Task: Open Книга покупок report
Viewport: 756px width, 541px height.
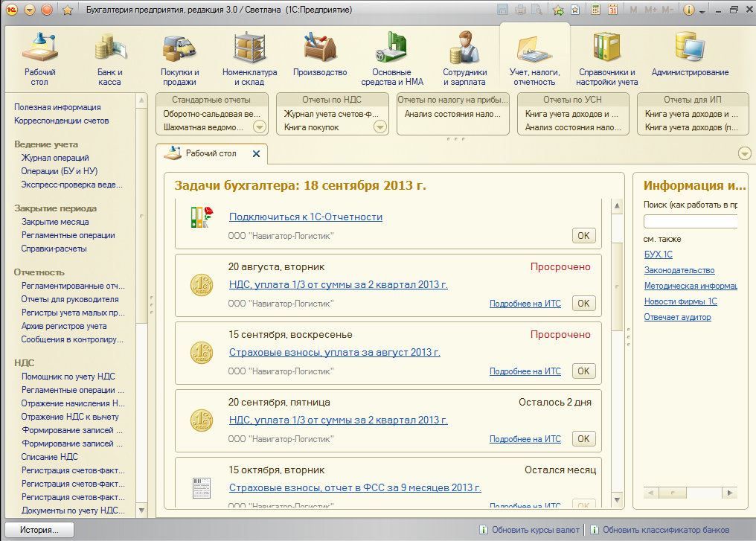Action: [x=312, y=127]
